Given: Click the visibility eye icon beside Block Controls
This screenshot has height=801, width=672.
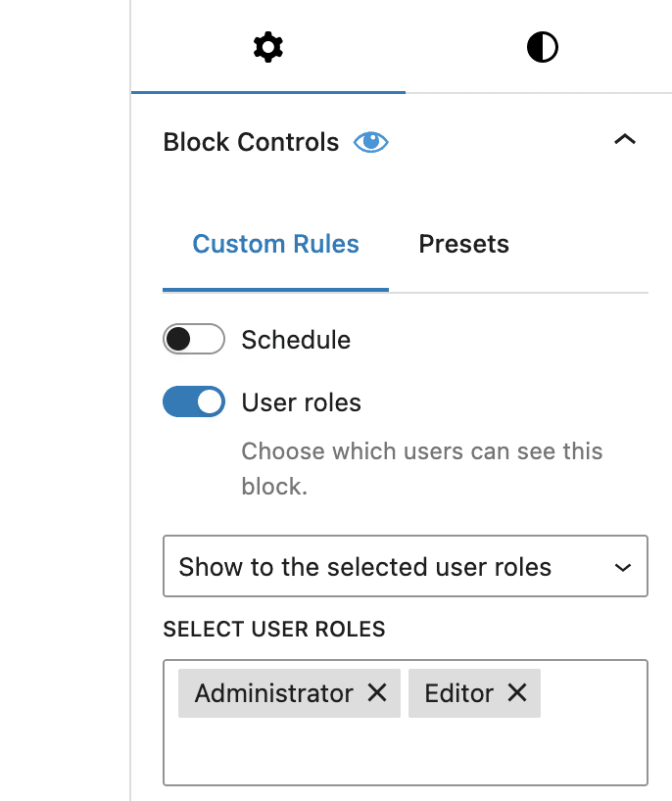Looking at the screenshot, I should pyautogui.click(x=371, y=142).
